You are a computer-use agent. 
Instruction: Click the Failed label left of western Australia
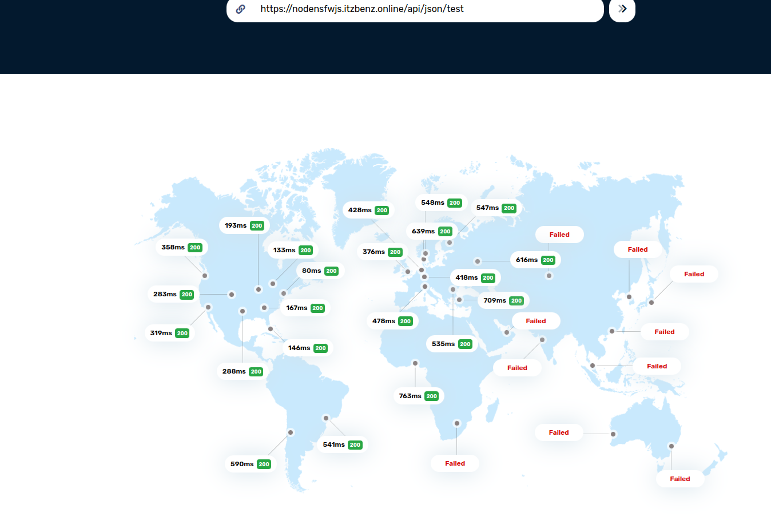[x=559, y=432]
